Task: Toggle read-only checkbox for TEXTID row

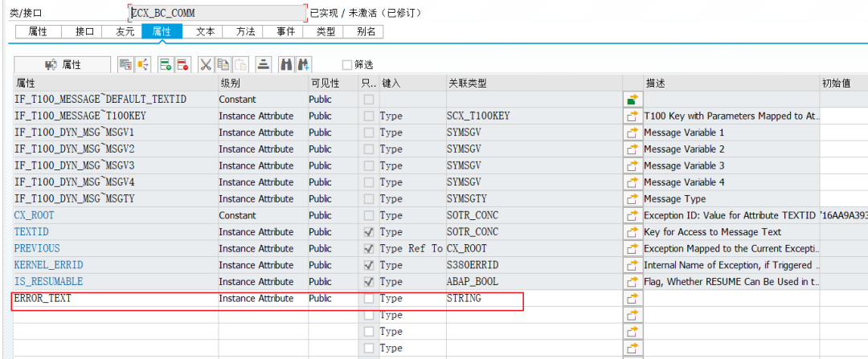Action: click(369, 232)
